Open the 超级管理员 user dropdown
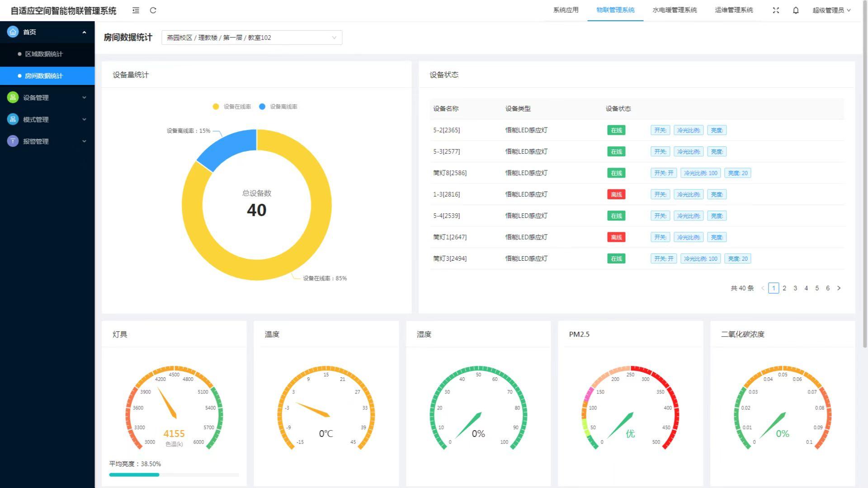Image resolution: width=868 pixels, height=488 pixels. coord(831,10)
